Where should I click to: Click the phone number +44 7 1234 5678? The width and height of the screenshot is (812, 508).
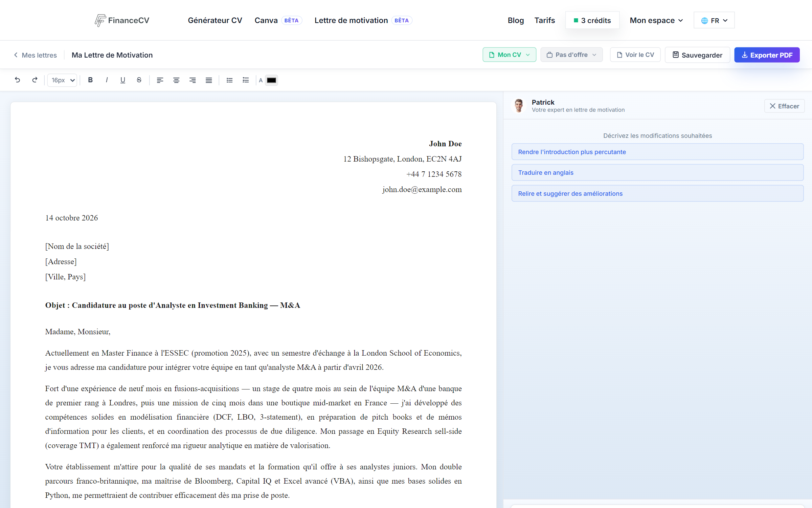(434, 174)
